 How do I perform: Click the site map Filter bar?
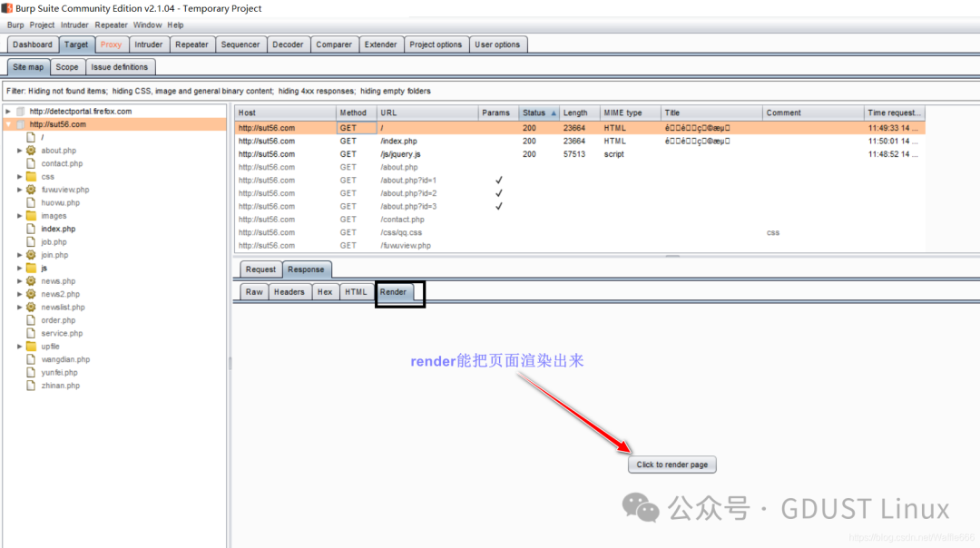(x=363, y=91)
